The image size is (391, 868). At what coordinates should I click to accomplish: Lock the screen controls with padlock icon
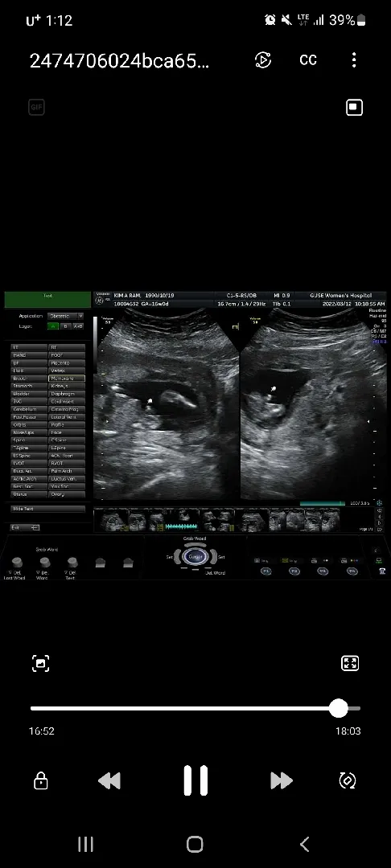(41, 780)
